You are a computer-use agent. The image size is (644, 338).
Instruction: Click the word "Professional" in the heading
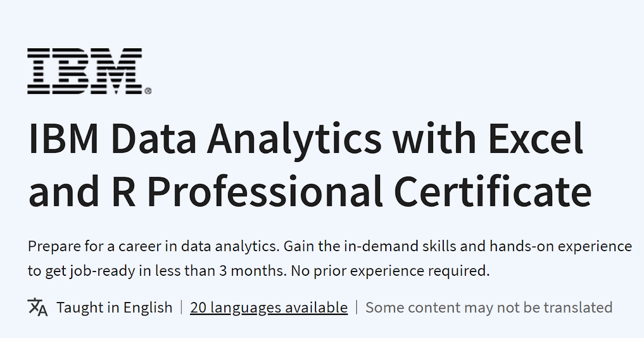coord(265,191)
